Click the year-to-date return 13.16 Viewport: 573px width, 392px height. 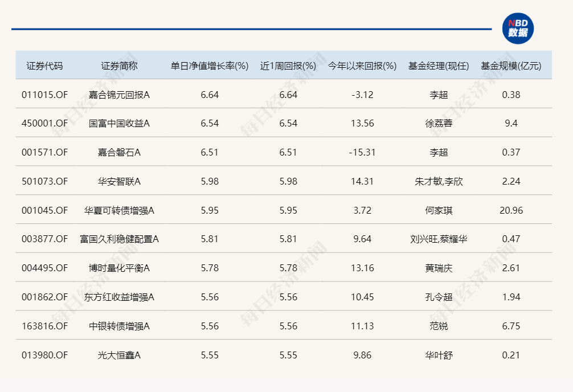coord(362,268)
